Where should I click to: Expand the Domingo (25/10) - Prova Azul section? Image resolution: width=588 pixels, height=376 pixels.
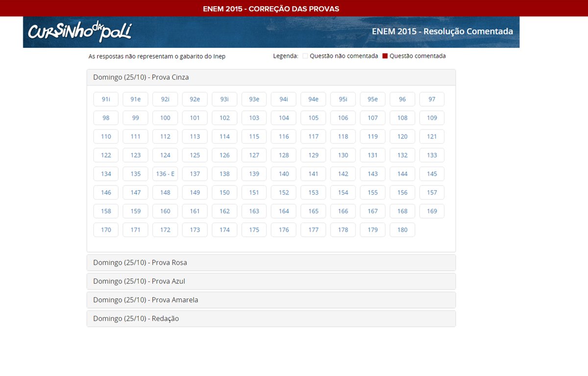click(271, 281)
